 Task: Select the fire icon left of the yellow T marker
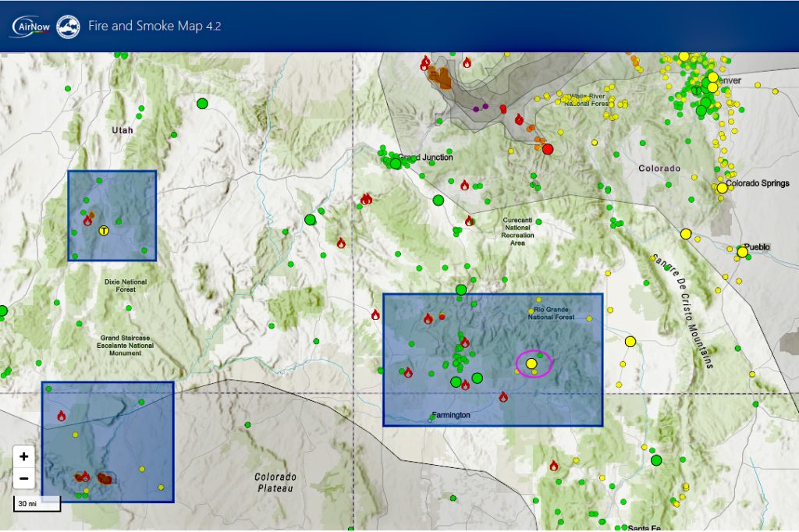click(87, 220)
